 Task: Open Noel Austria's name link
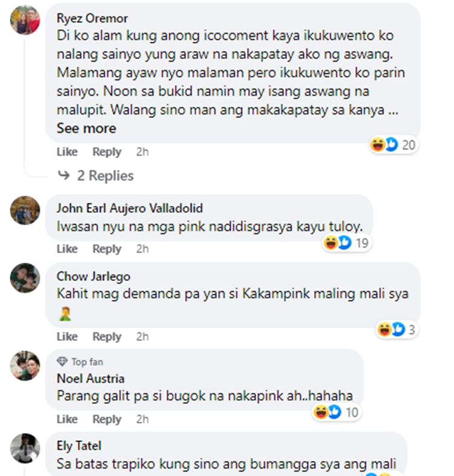click(x=90, y=378)
